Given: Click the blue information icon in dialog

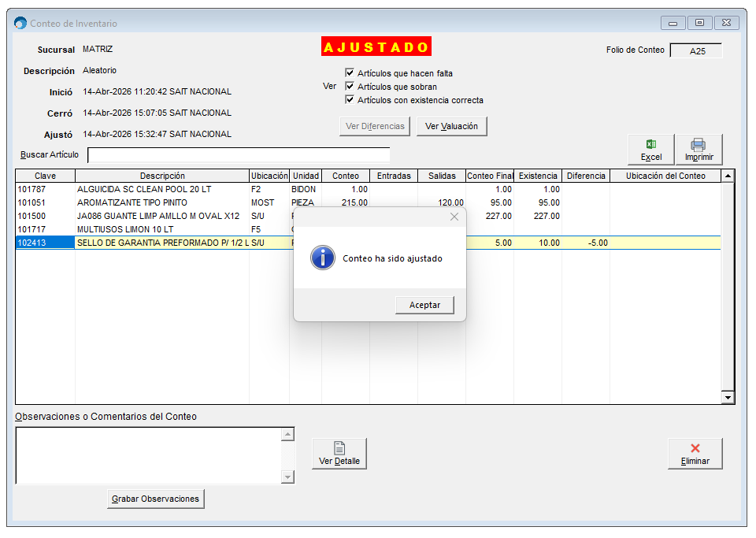Looking at the screenshot, I should coord(323,258).
